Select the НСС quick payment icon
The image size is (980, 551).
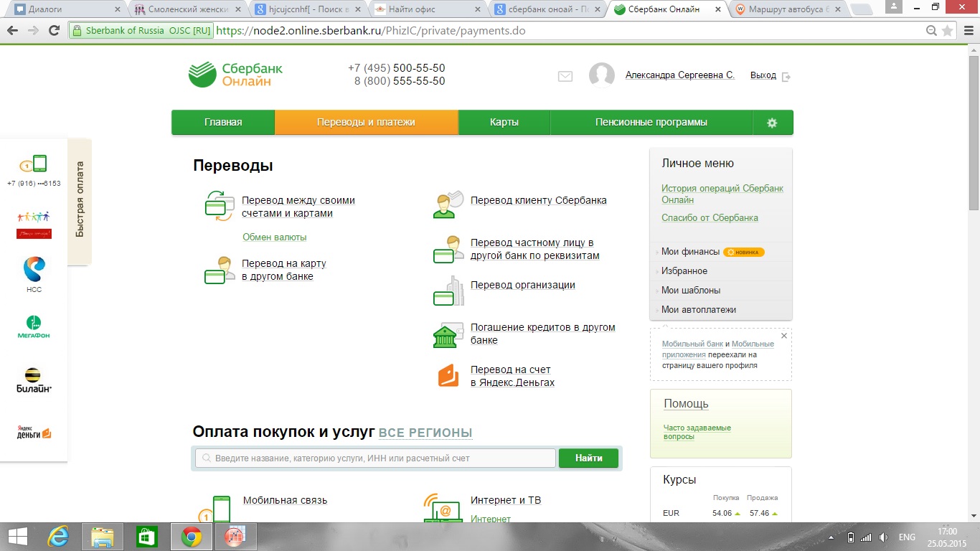click(34, 275)
